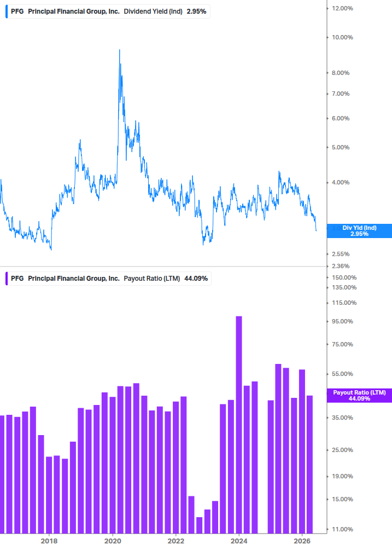The height and width of the screenshot is (550, 392).
Task: Click the 75.00% payout axis label
Action: tap(342, 344)
